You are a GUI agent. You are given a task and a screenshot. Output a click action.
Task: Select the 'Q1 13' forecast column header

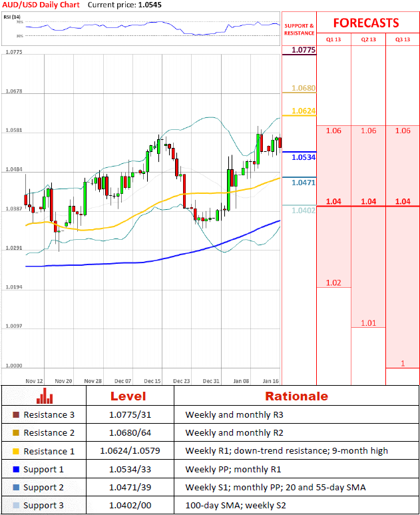pos(333,39)
